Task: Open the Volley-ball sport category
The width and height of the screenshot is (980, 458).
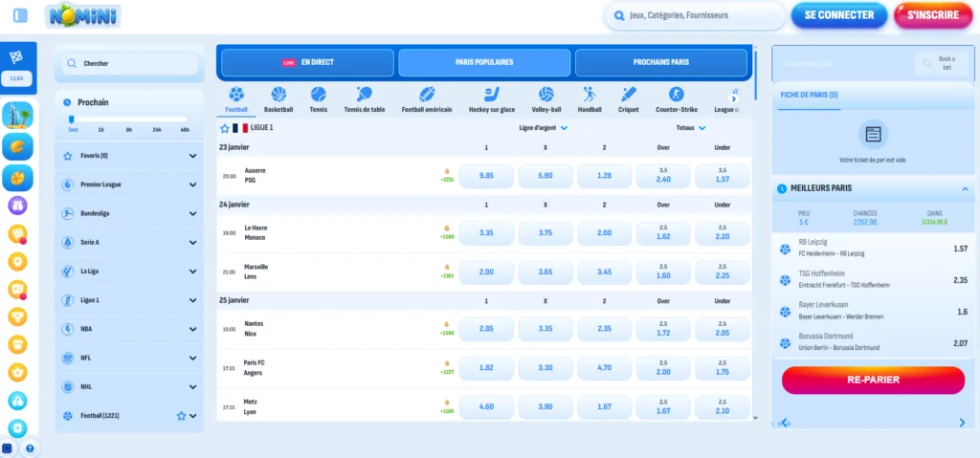Action: click(546, 95)
